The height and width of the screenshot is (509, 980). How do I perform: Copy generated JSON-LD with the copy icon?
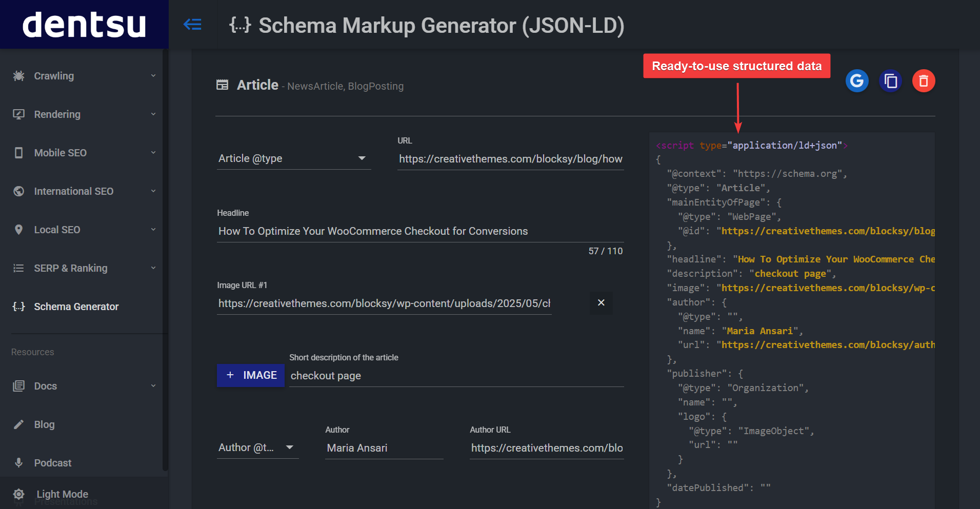[890, 80]
